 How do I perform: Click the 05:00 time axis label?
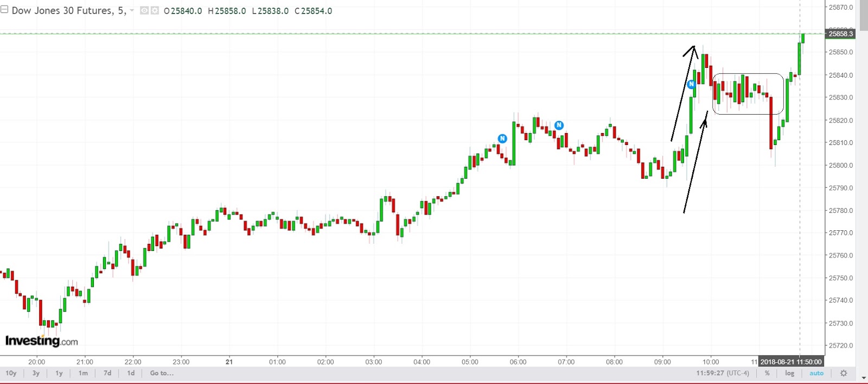(470, 362)
